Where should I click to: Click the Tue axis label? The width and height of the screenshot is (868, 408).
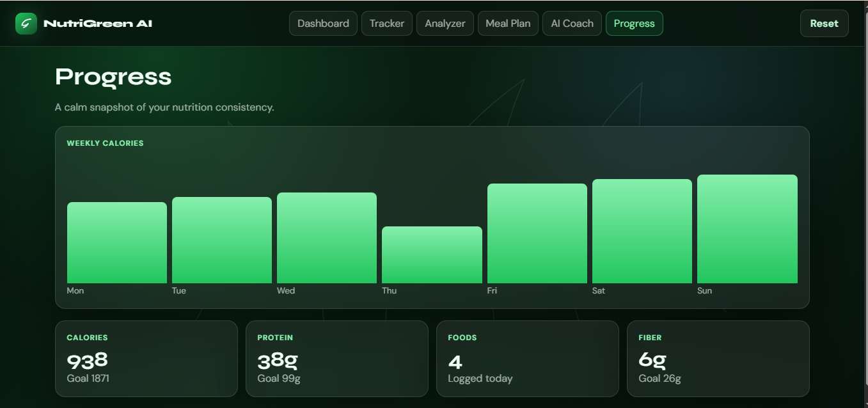(179, 291)
